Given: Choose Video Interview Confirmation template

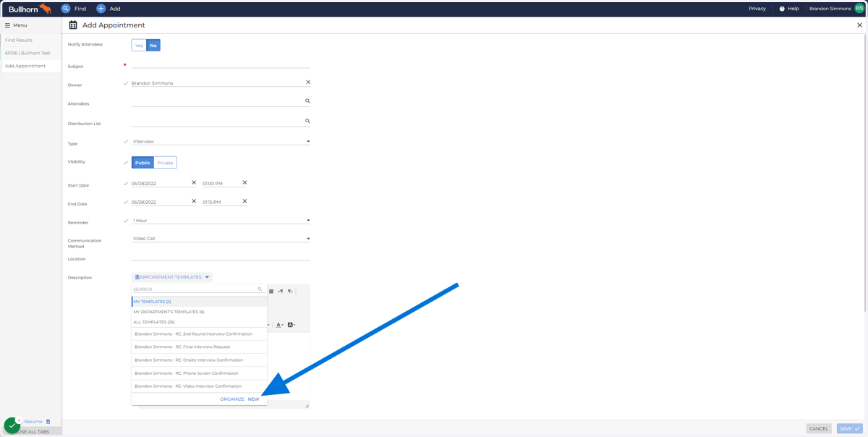Looking at the screenshot, I should (199, 386).
